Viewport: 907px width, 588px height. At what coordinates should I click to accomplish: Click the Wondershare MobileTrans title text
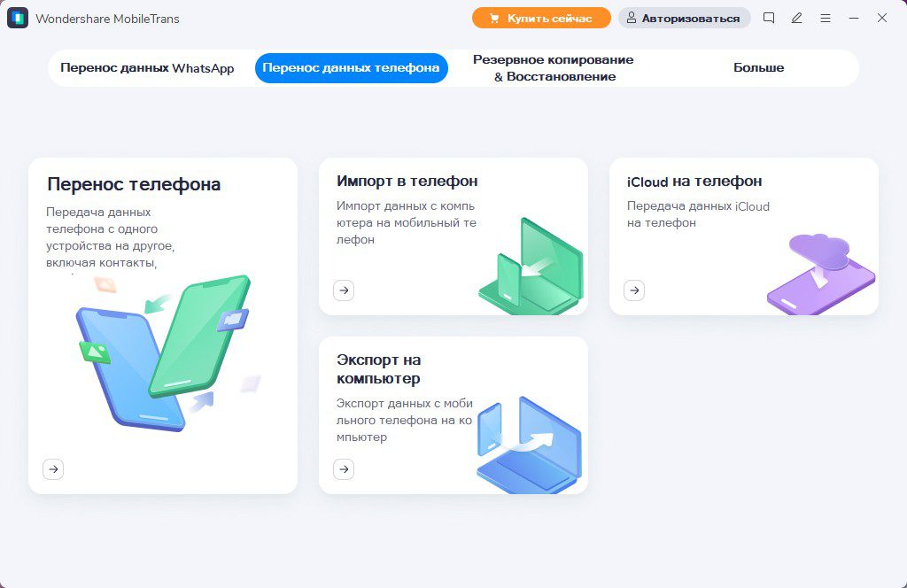107,19
